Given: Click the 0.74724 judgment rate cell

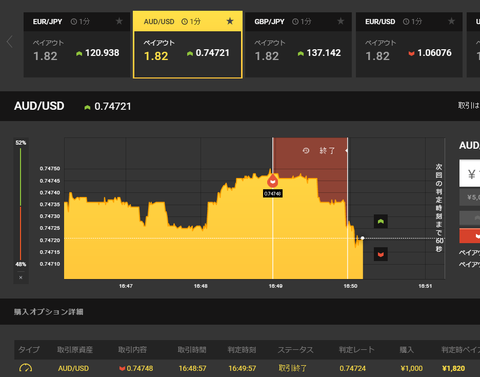Looking at the screenshot, I should click(352, 368).
